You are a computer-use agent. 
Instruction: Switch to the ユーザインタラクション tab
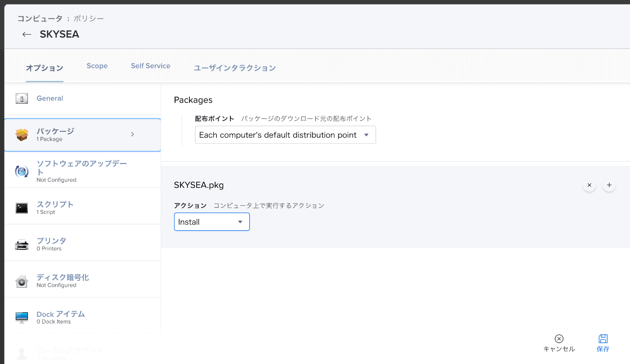[x=234, y=68]
